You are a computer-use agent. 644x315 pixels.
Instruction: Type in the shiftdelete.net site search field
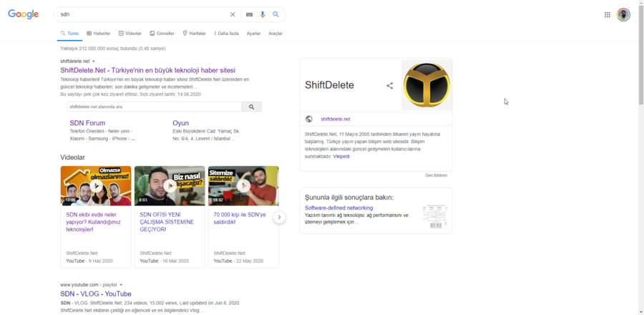[x=154, y=107]
